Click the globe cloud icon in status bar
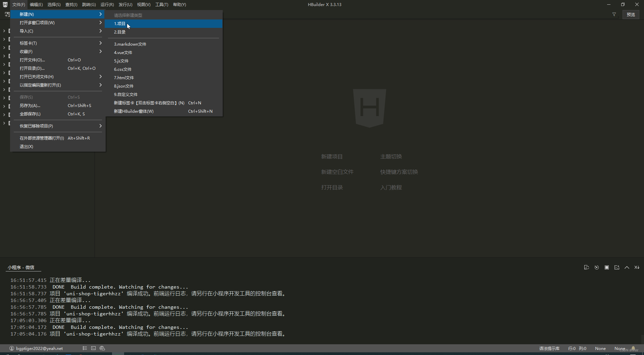This screenshot has width=644, height=355. click(102, 348)
